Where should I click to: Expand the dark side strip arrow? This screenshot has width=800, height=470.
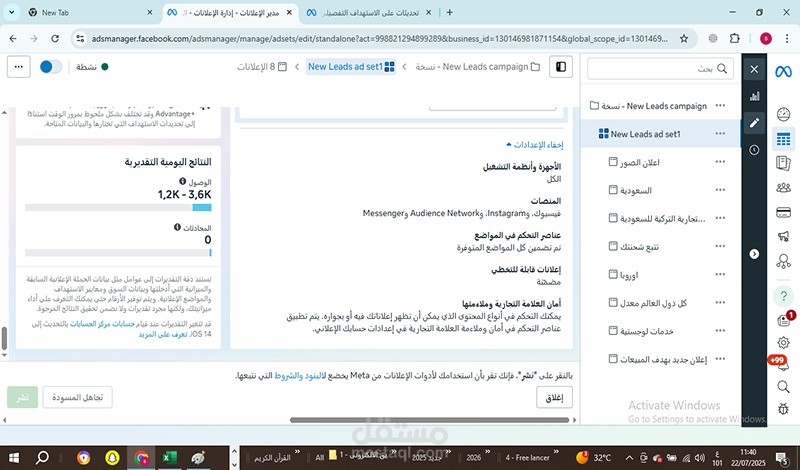[x=754, y=254]
